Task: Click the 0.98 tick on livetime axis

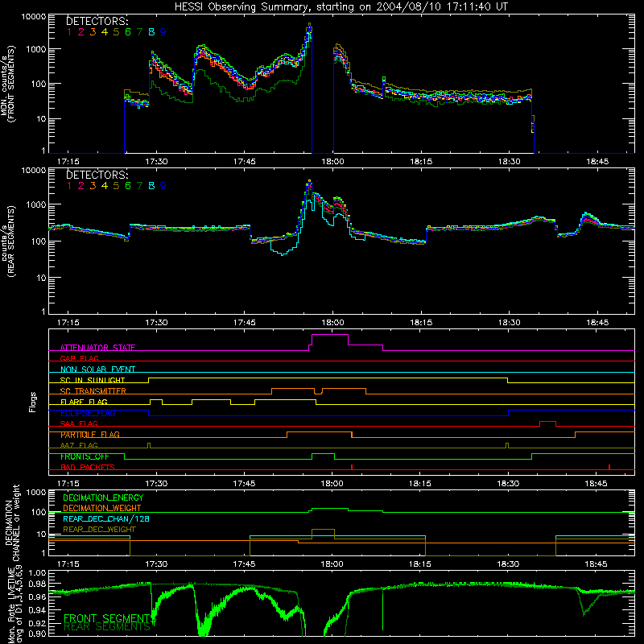Action: [x=37, y=584]
